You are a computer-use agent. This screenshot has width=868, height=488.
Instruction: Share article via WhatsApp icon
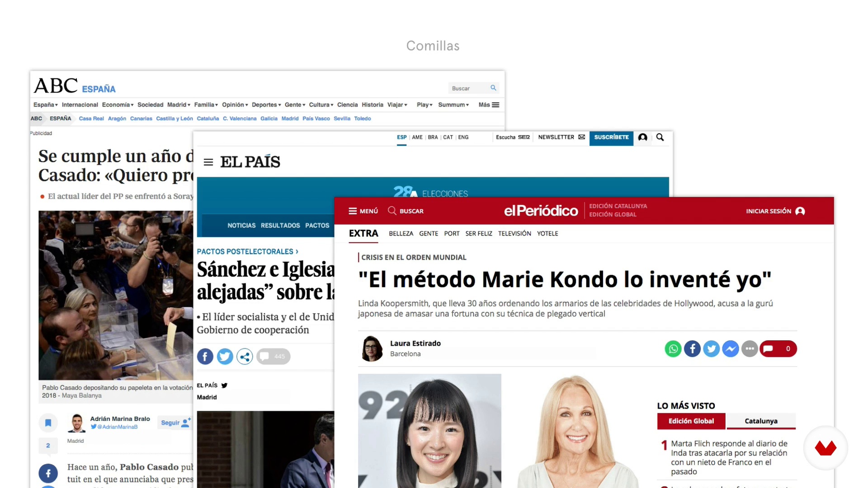[673, 349]
